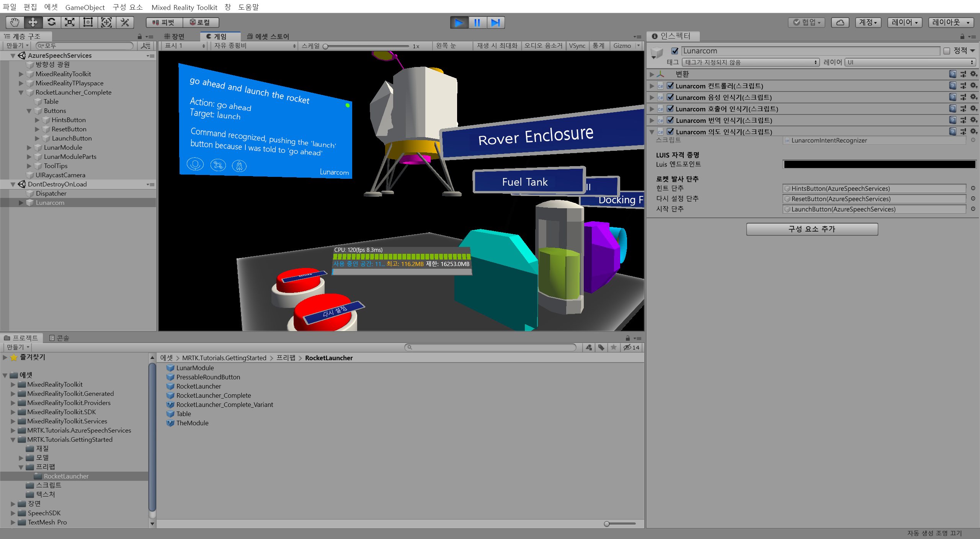Enable 재생 시 최대화 in the Game view
Screen dimensions: 980x539
(497, 46)
